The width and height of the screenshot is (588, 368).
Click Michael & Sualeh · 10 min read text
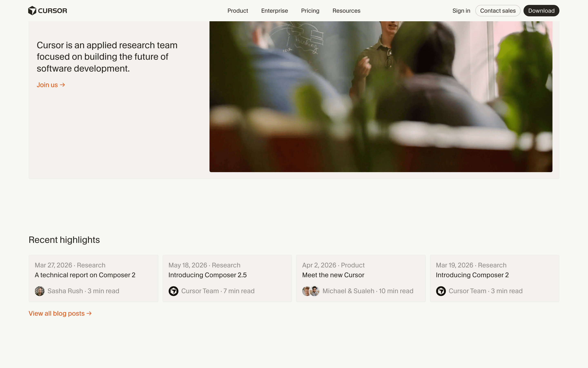368,291
